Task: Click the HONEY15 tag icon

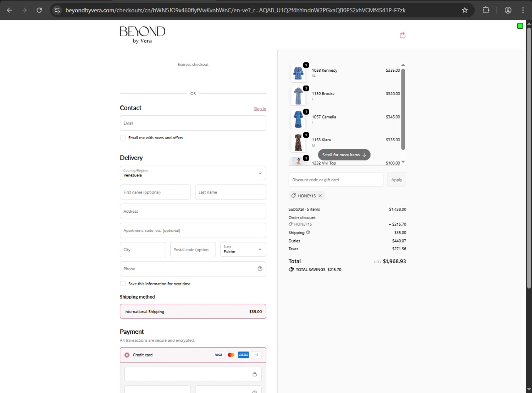Action: 294,196
